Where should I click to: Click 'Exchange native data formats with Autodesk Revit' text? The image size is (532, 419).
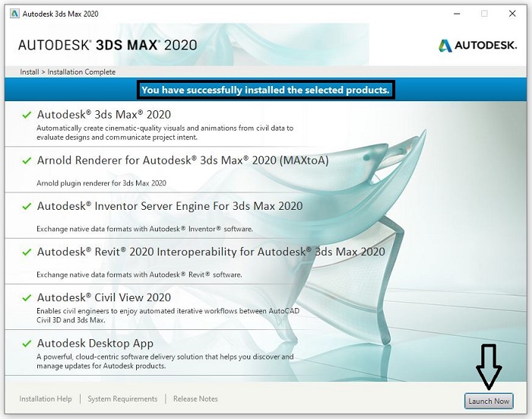click(139, 275)
